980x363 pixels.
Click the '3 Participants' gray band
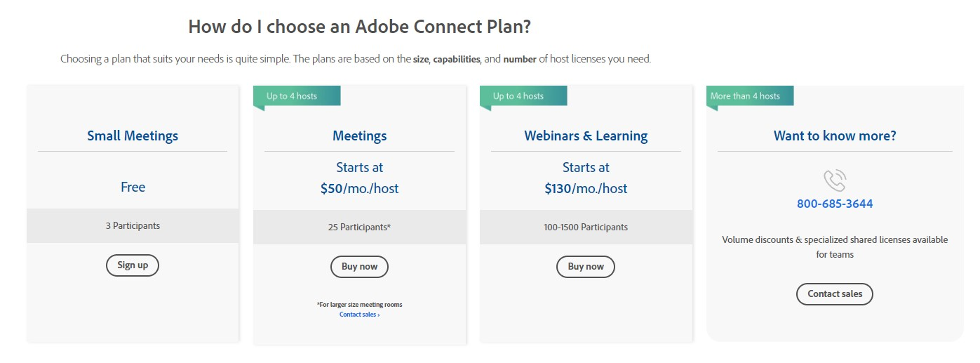tap(133, 226)
